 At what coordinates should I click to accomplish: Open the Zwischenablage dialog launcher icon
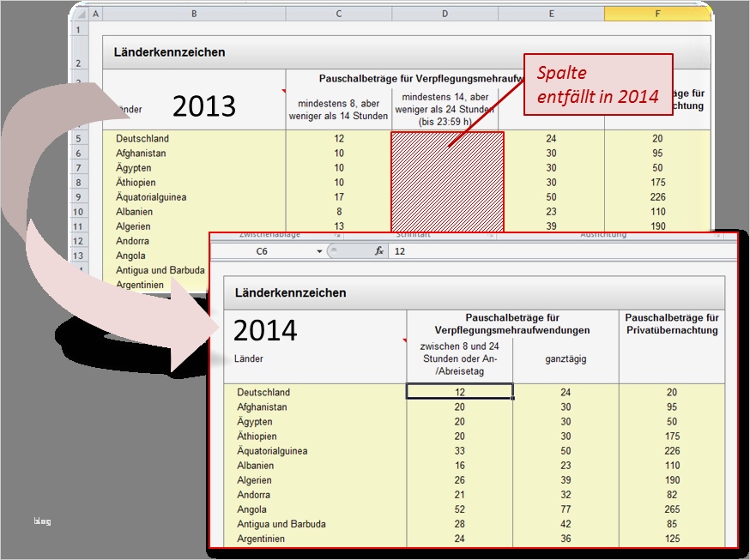click(x=336, y=234)
